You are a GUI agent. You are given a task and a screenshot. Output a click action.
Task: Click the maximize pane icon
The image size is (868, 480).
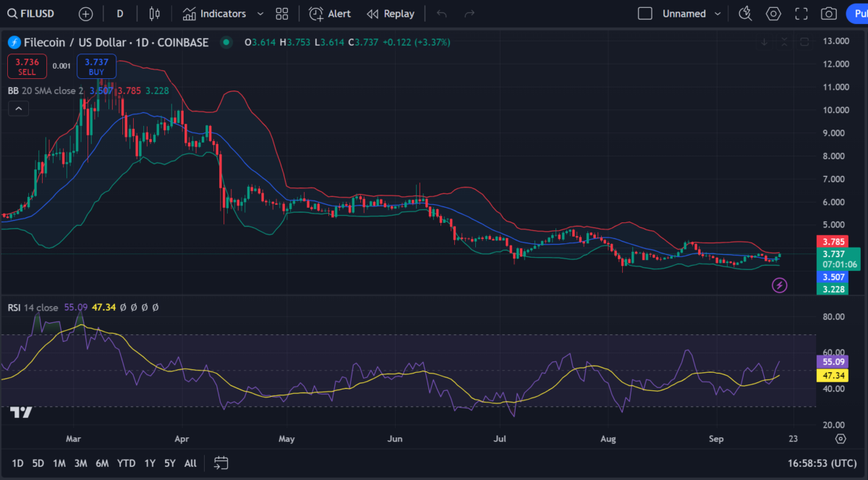click(804, 42)
